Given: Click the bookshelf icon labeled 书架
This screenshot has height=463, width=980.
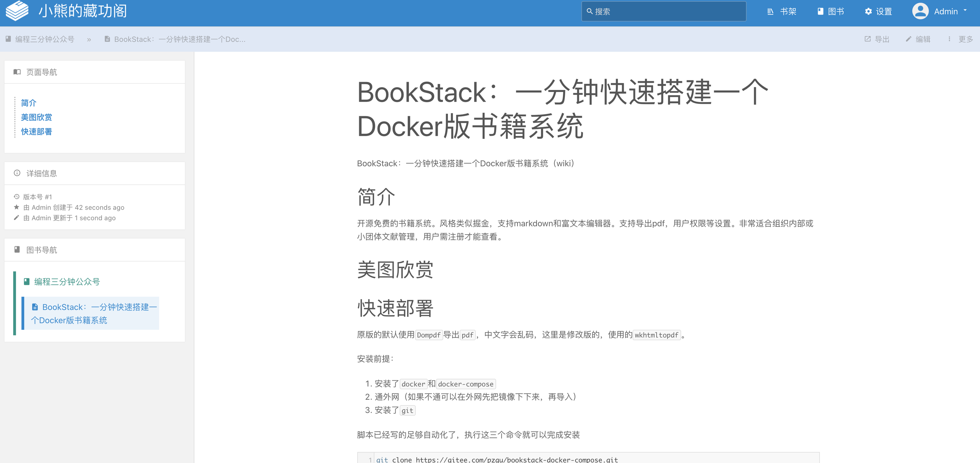Looking at the screenshot, I should point(770,11).
